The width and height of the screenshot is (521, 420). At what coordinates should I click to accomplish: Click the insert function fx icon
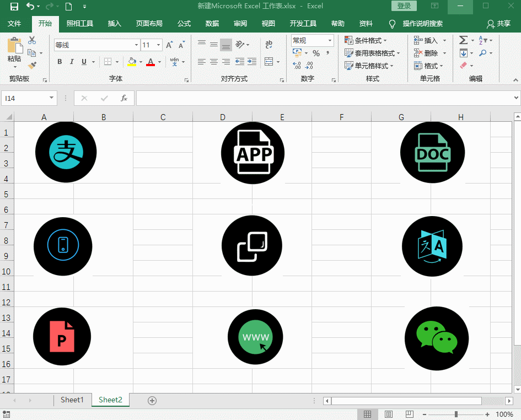click(124, 98)
